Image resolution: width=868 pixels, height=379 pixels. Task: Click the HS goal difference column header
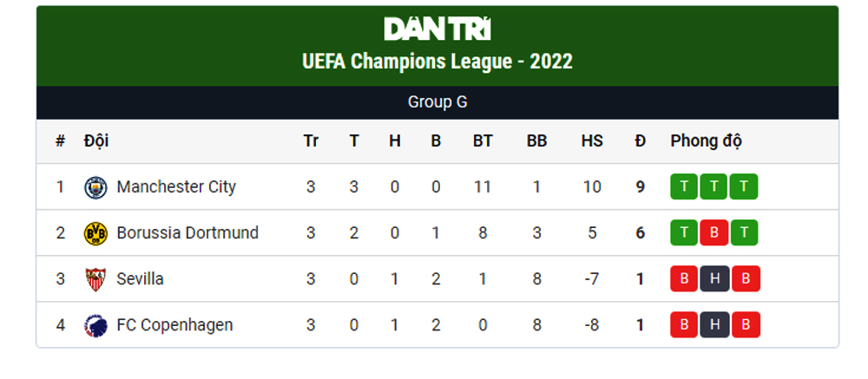point(592,141)
